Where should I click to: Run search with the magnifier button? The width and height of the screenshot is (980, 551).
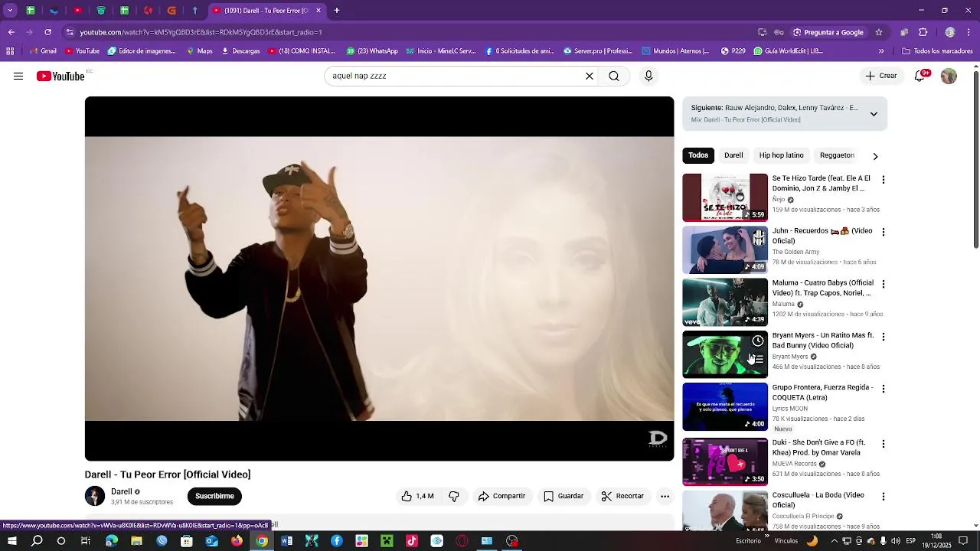pyautogui.click(x=614, y=76)
